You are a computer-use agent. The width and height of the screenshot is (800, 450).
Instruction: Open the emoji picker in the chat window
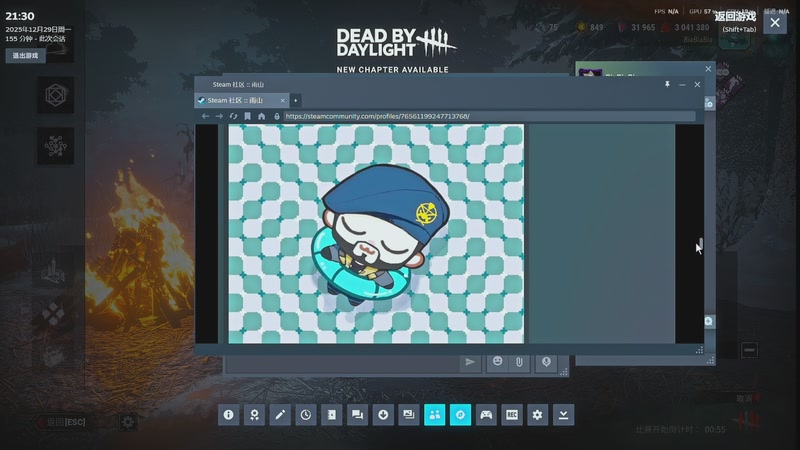[x=497, y=362]
